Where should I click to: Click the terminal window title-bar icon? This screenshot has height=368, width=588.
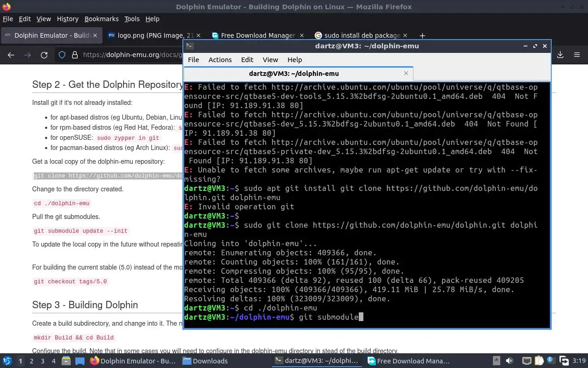pyautogui.click(x=189, y=46)
